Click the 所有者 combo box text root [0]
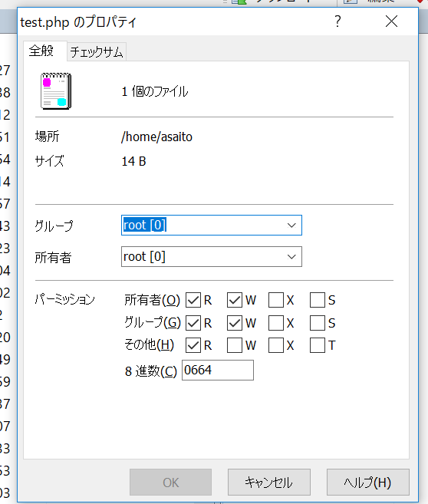Image resolution: width=428 pixels, height=504 pixels. click(144, 256)
